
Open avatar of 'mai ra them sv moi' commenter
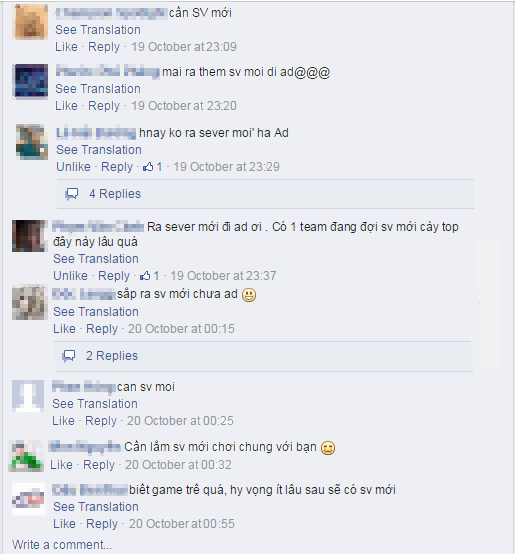(x=30, y=81)
